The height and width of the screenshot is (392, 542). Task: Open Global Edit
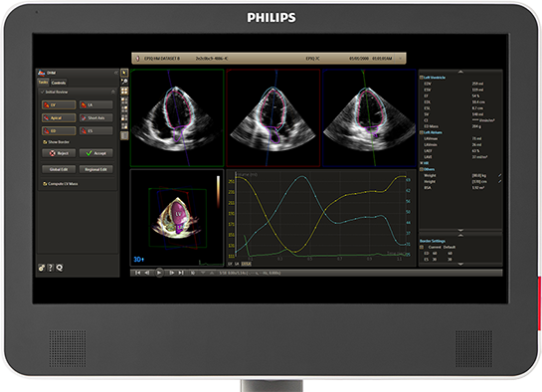tap(59, 169)
